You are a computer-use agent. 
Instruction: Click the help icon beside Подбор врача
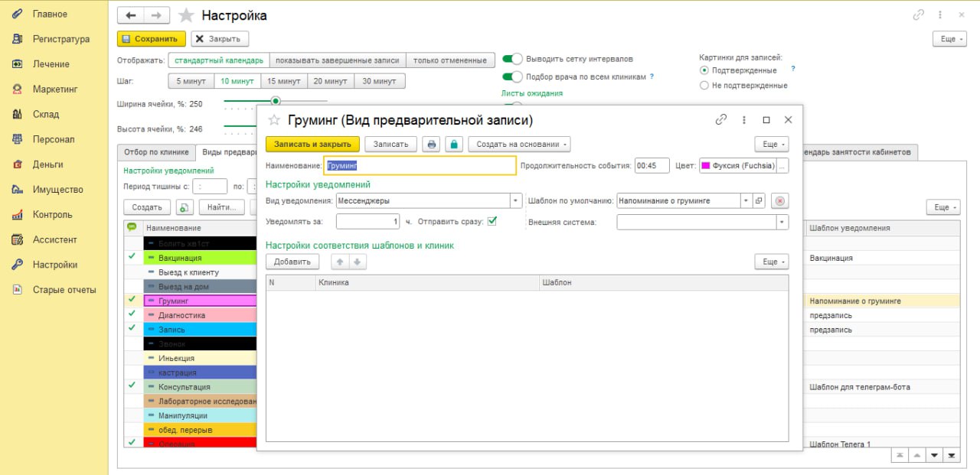(652, 76)
